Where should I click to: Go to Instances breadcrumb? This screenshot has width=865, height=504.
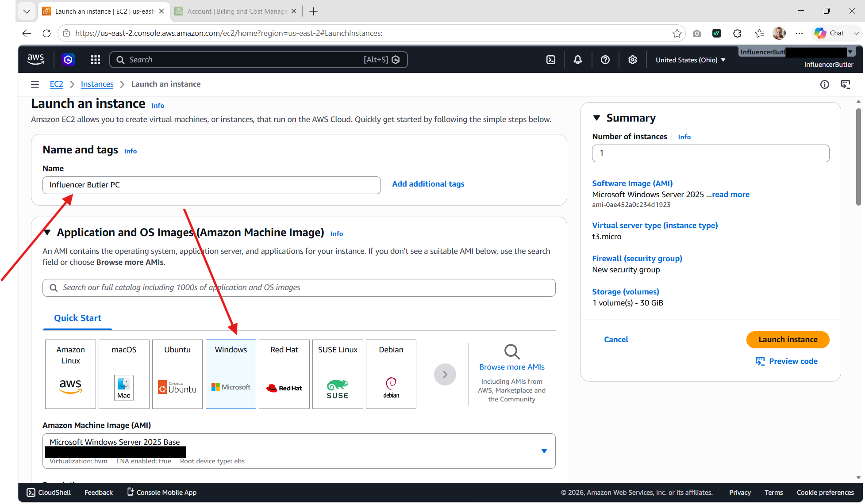pos(97,84)
